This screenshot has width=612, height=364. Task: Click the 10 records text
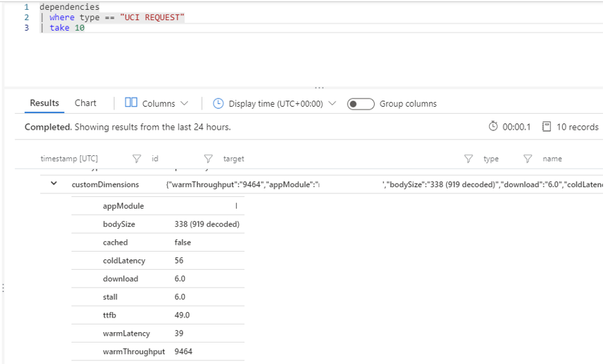click(577, 127)
